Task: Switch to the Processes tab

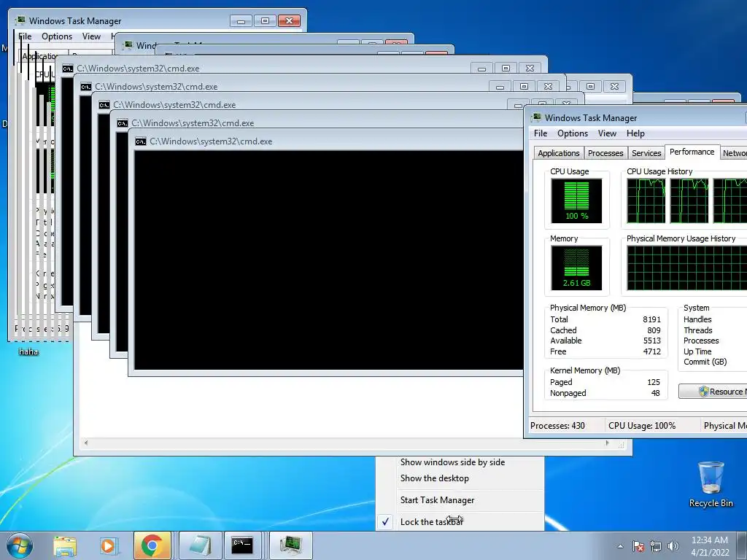Action: coord(605,153)
